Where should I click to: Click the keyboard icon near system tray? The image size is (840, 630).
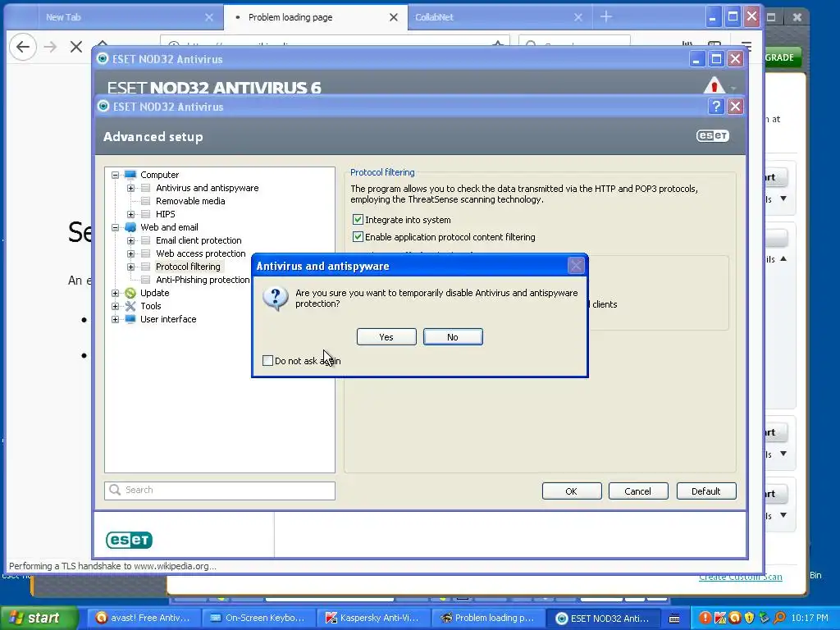pyautogui.click(x=674, y=619)
